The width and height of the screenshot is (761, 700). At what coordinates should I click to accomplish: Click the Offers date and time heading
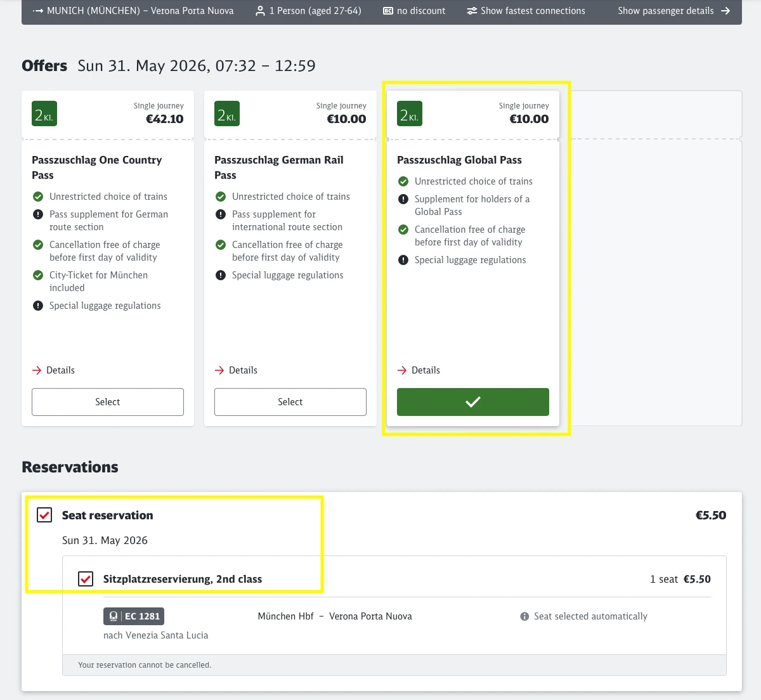tap(197, 66)
